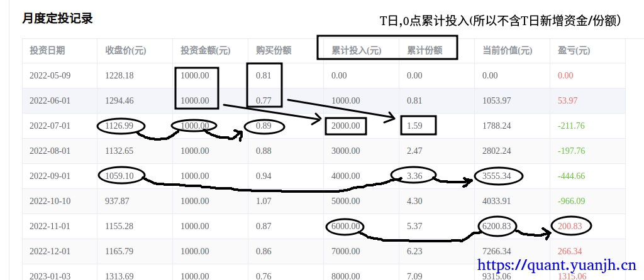This screenshot has height=280, width=644.
Task: Select the 投资金额(元) column header
Action: [x=205, y=51]
